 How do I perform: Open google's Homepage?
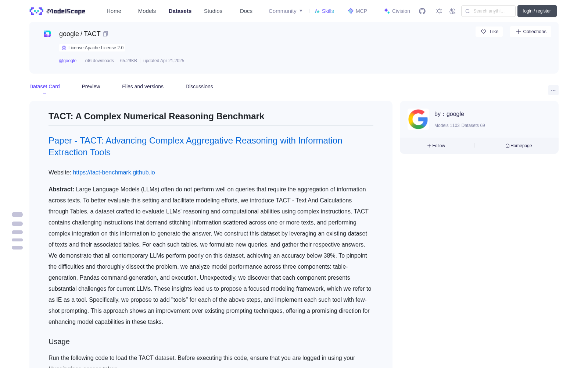(x=519, y=146)
